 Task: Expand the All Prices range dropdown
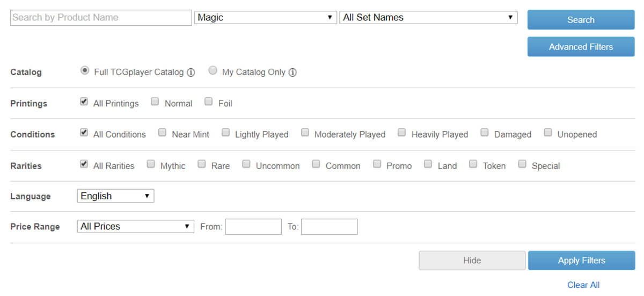pos(135,227)
